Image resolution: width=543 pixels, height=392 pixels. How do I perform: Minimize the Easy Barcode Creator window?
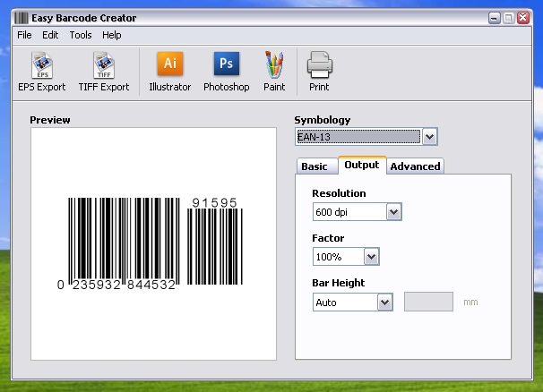(x=495, y=18)
